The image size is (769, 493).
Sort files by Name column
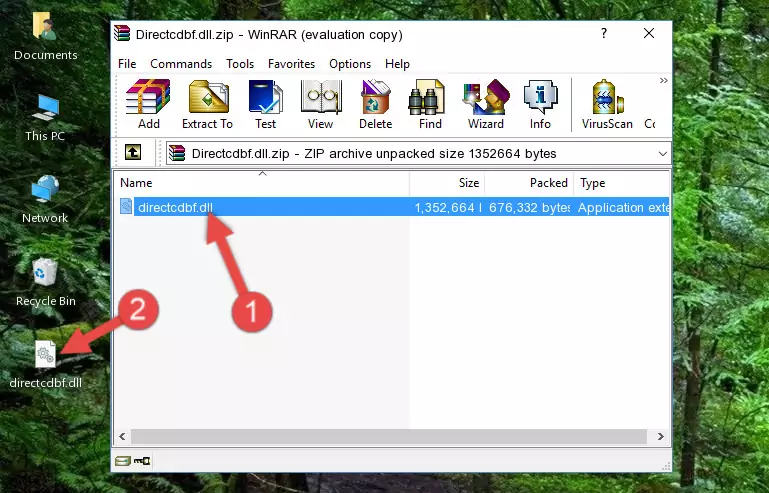pos(262,183)
